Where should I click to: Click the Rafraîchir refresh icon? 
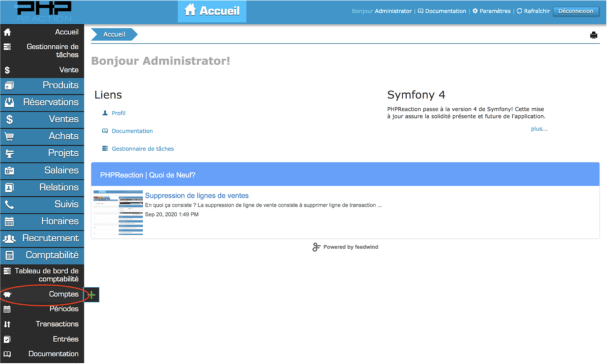pos(519,11)
